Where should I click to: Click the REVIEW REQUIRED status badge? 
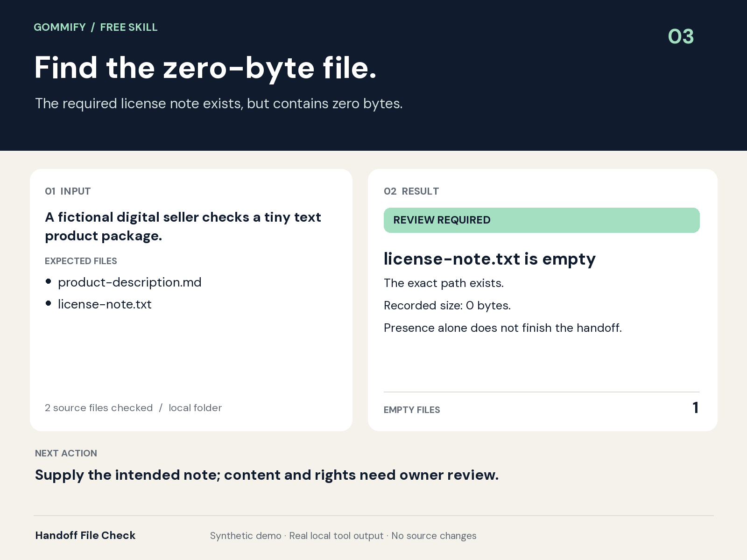[542, 220]
